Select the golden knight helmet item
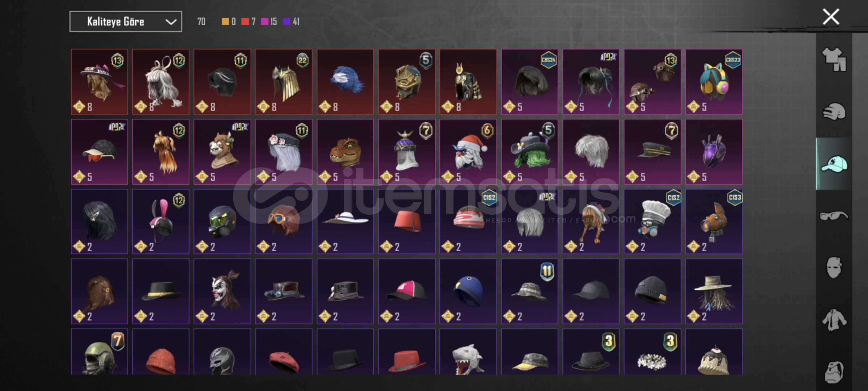Viewport: 868px width, 391px height. 407,82
